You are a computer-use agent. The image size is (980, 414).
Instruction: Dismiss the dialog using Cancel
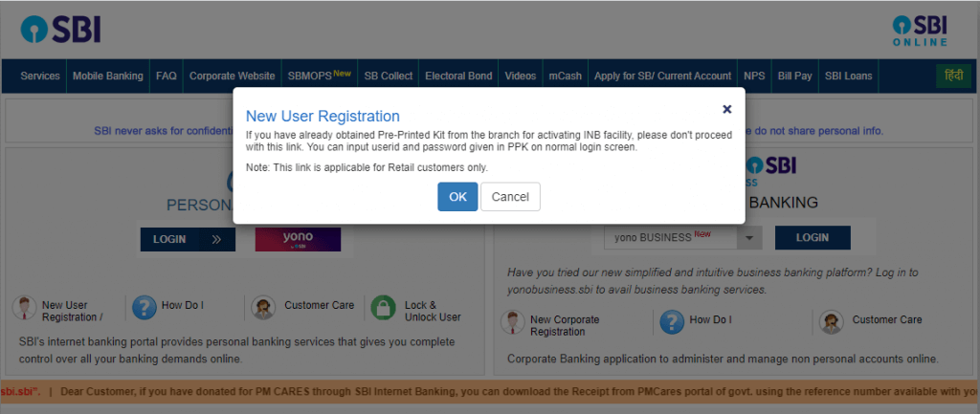point(510,197)
